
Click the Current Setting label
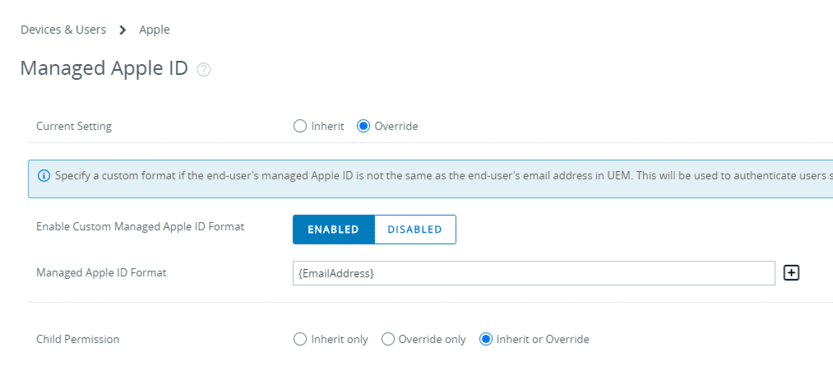point(74,126)
